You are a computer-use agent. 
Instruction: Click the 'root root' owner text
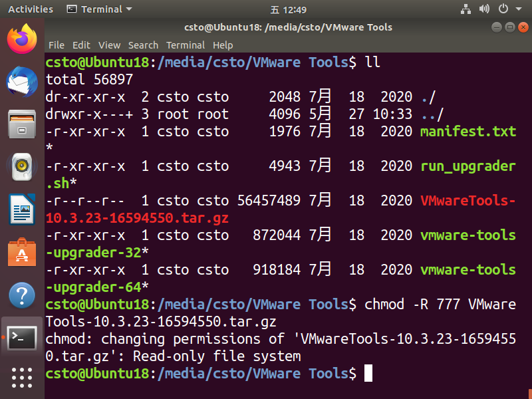(x=193, y=114)
